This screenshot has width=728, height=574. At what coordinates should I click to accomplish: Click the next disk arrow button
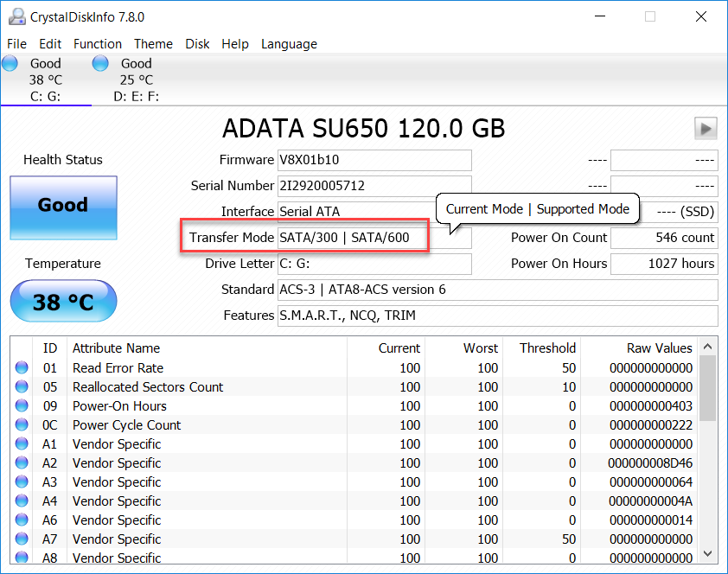click(706, 129)
